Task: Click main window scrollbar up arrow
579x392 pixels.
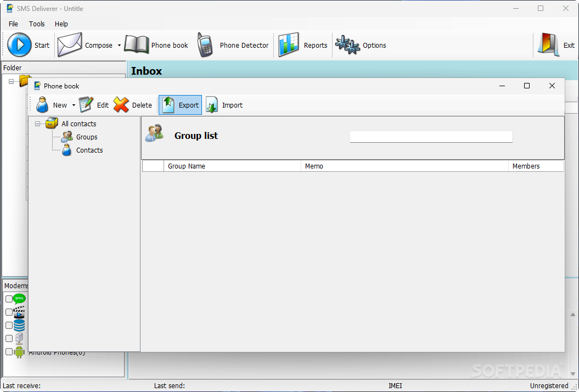Action: coord(573,315)
